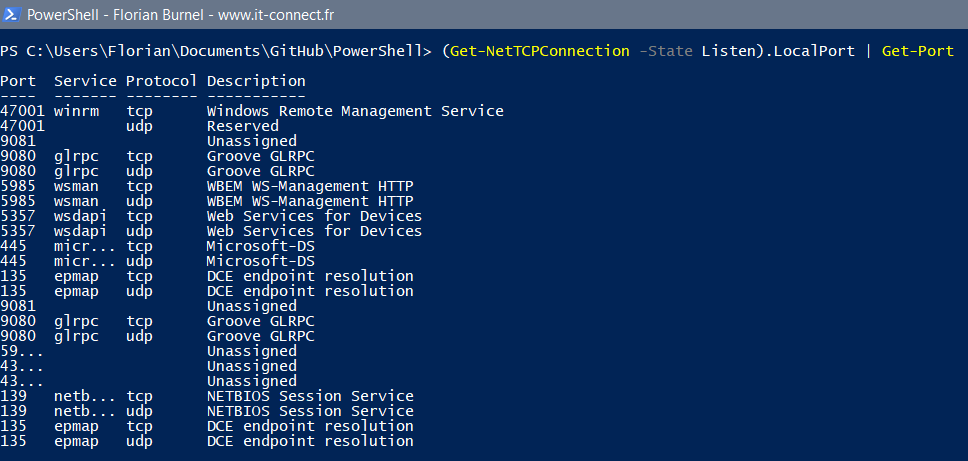Click the Windows Remote Management Service description
This screenshot has height=461, width=968.
coord(354,111)
